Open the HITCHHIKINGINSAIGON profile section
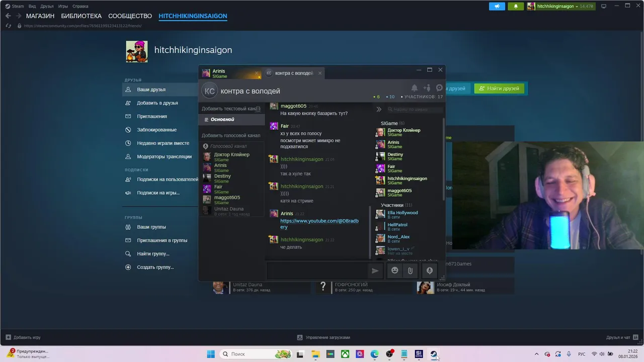Screen dimensions: 644x362 pos(193,16)
